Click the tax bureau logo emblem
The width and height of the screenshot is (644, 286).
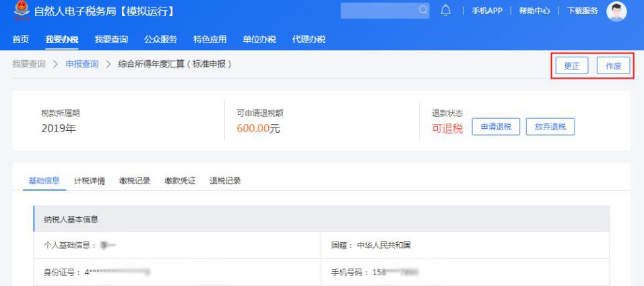pos(22,11)
